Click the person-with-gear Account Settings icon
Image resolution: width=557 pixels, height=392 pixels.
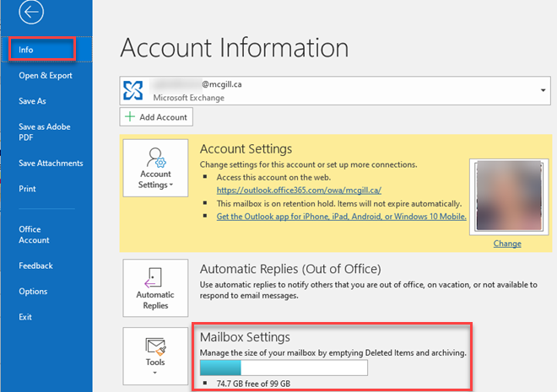click(156, 158)
